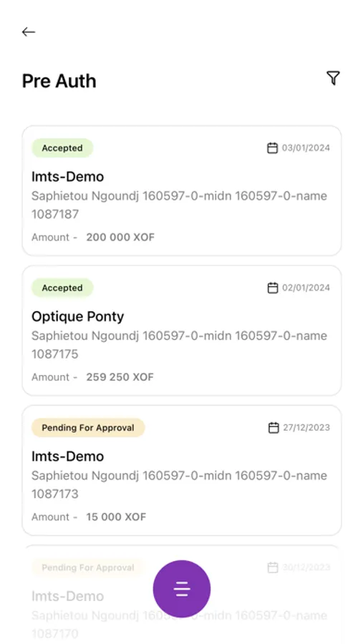The height and width of the screenshot is (644, 363).
Task: Click reference number 1087173
Action: click(x=55, y=494)
